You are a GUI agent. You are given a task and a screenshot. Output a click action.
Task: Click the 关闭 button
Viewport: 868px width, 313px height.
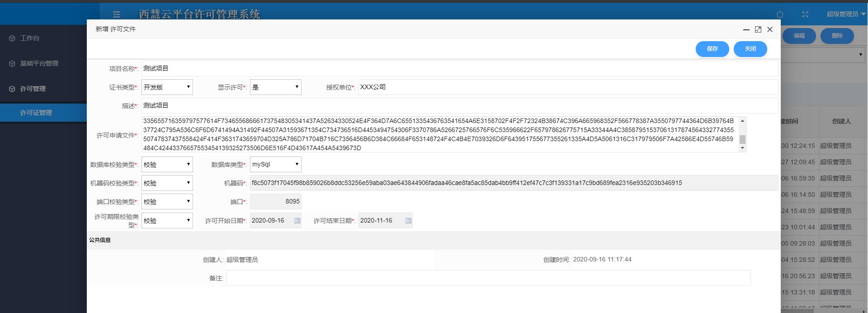click(x=750, y=49)
